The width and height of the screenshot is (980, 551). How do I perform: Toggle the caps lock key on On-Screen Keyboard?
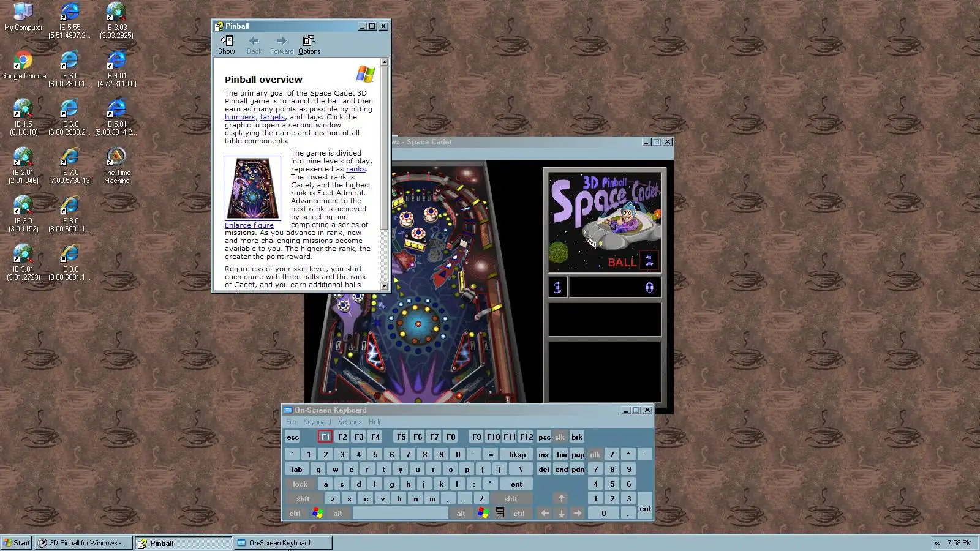(x=300, y=484)
